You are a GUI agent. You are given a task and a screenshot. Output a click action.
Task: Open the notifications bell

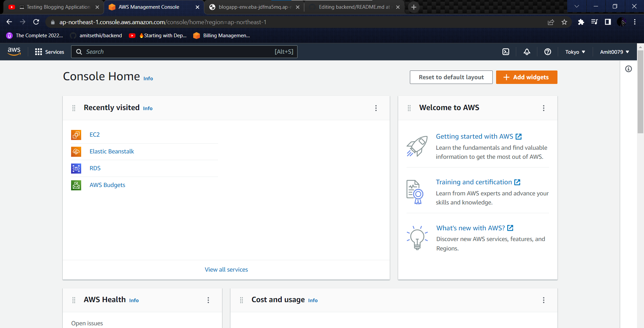coord(527,52)
